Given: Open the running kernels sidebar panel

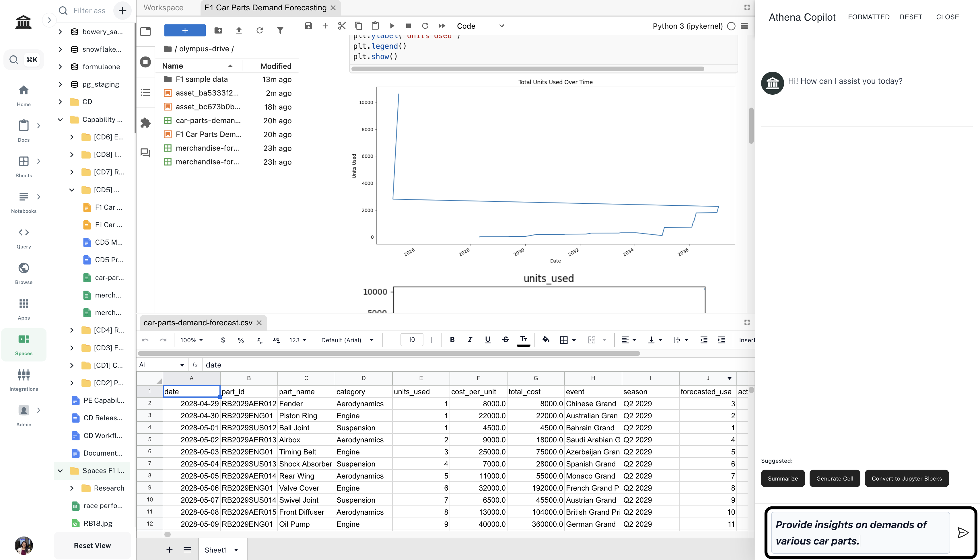Looking at the screenshot, I should tap(145, 62).
